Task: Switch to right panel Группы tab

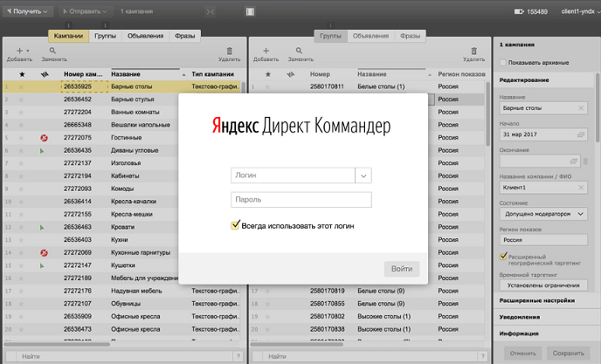Action: tap(330, 36)
